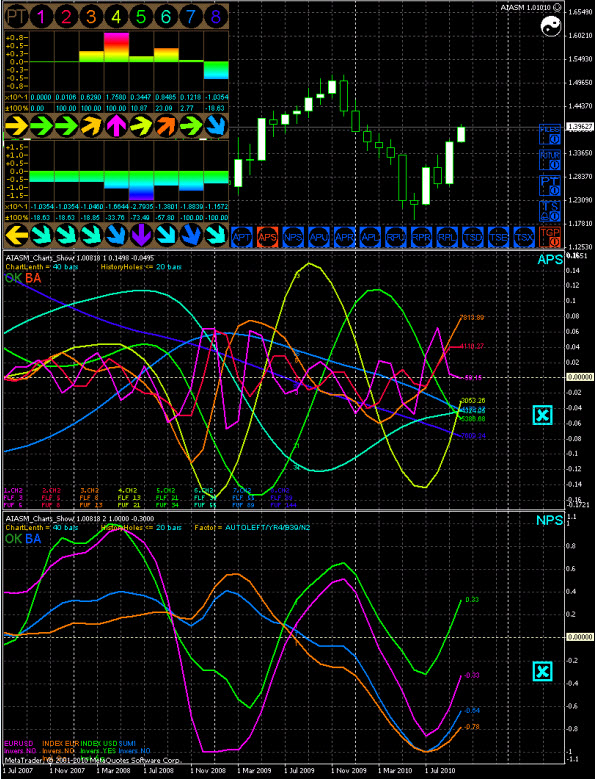Open the RPR chart button
This screenshot has height=779, width=595.
pos(422,237)
